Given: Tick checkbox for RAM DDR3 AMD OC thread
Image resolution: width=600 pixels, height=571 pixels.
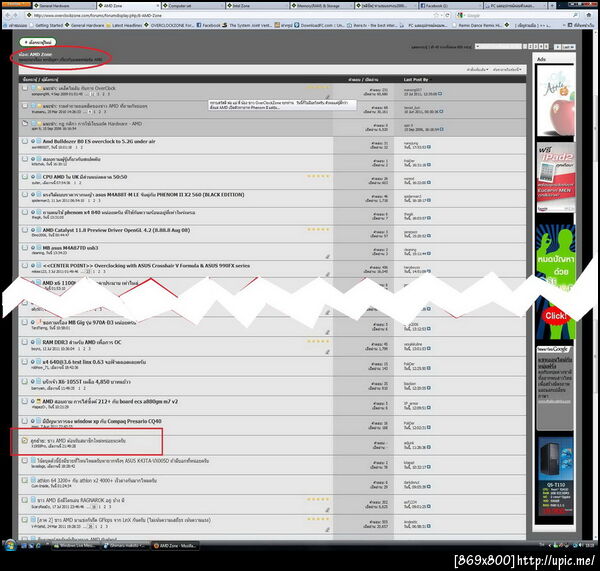Looking at the screenshot, I should 25,342.
